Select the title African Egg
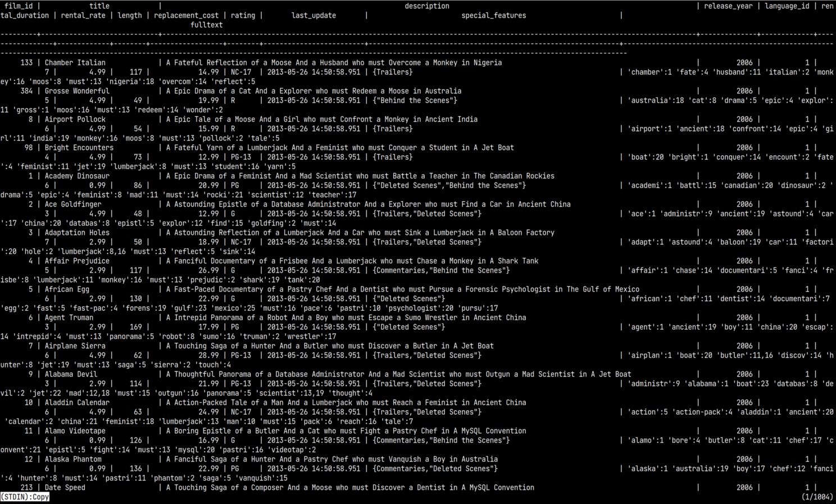This screenshot has height=504, width=836. [x=67, y=289]
